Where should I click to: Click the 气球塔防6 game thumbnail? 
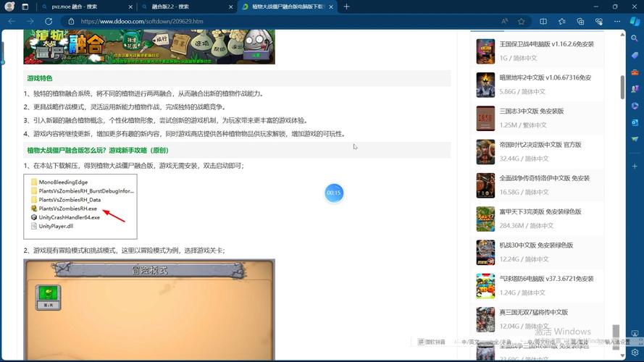point(485,286)
